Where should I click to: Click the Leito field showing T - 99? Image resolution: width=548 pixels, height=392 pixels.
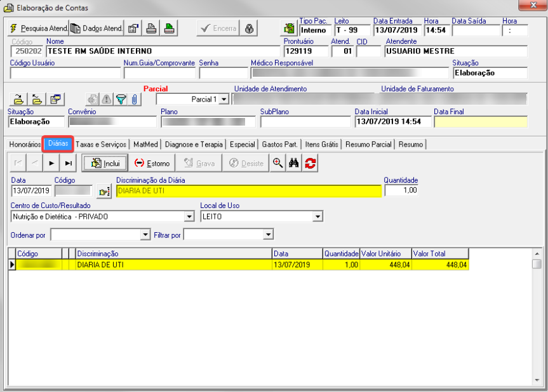click(x=352, y=30)
